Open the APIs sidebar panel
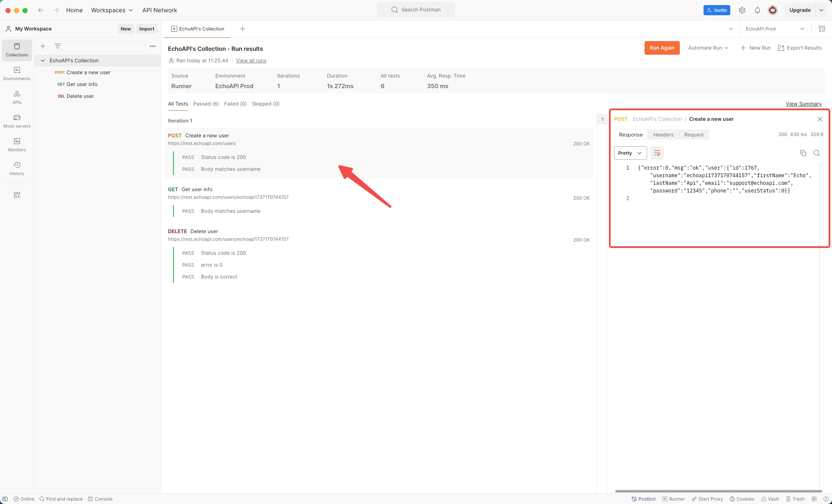 coord(17,97)
